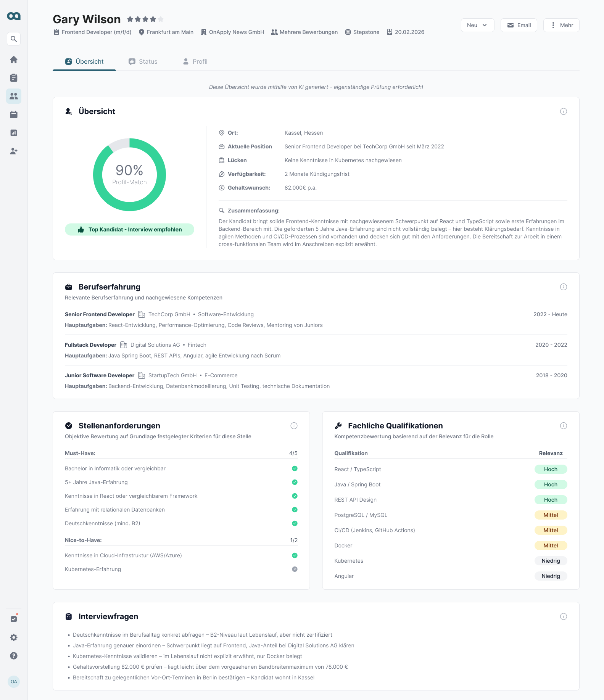Click the Must-Have score 4/5
Screen dimensions: 604x700
pos(293,453)
